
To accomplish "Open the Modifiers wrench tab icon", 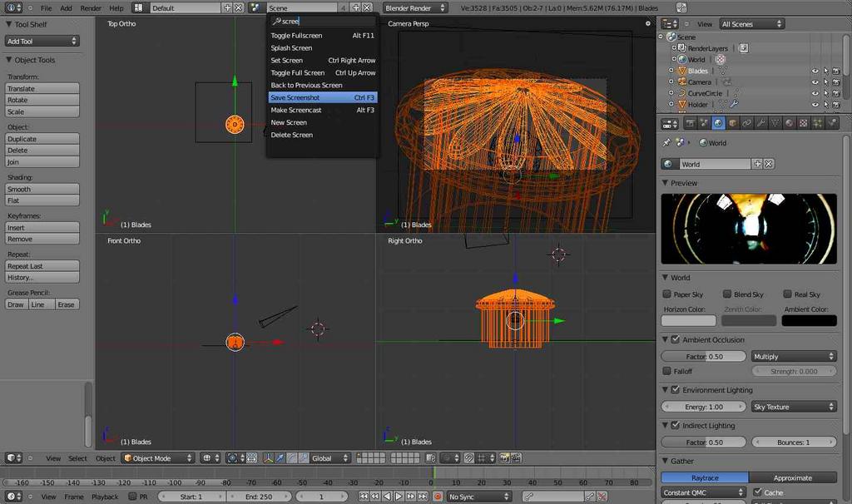I will pos(760,123).
